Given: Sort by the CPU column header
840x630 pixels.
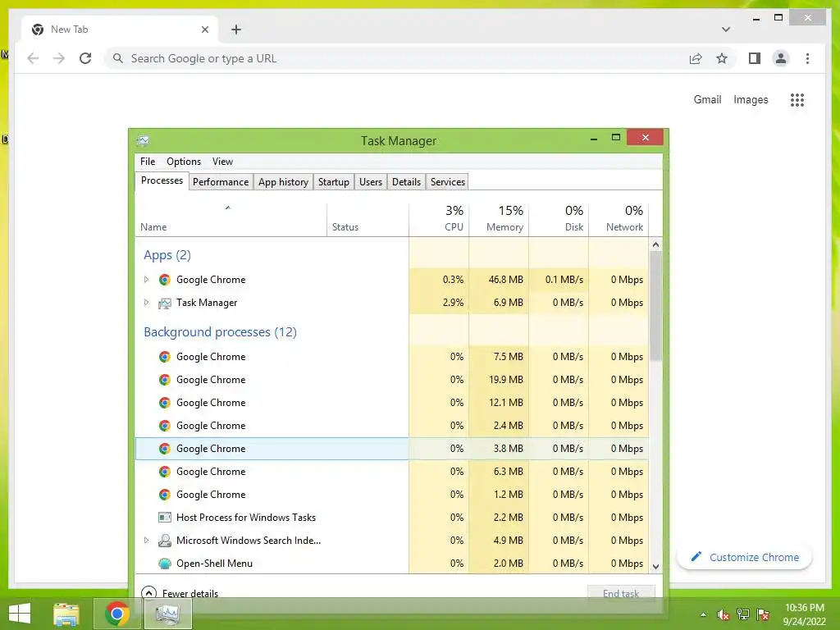Looking at the screenshot, I should tap(439, 219).
